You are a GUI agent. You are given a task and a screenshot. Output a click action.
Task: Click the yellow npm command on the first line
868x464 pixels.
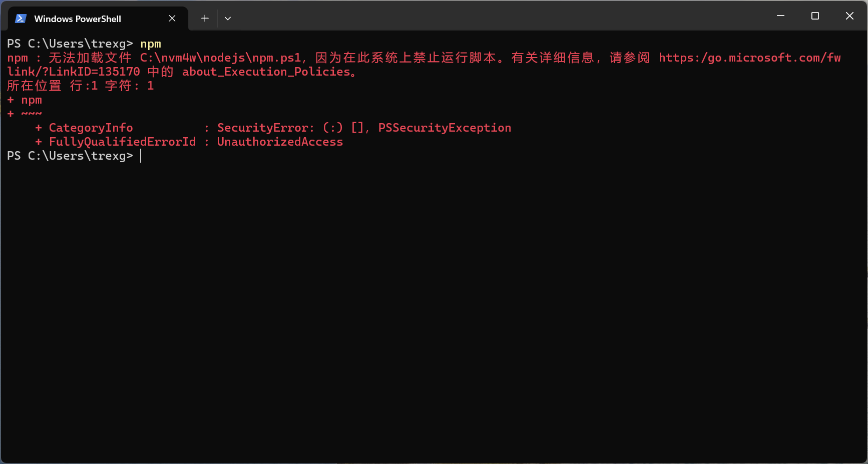coord(151,44)
